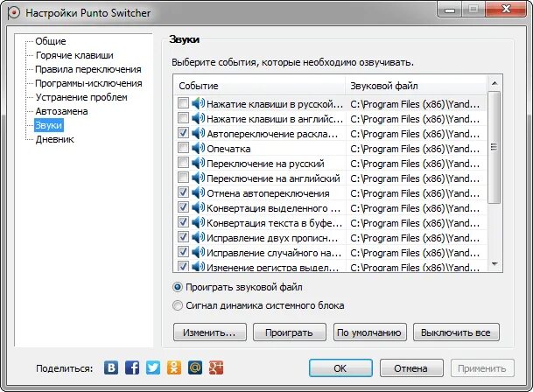
Task: Uncheck Конвертация выделенного checkbox
Action: coord(183,207)
